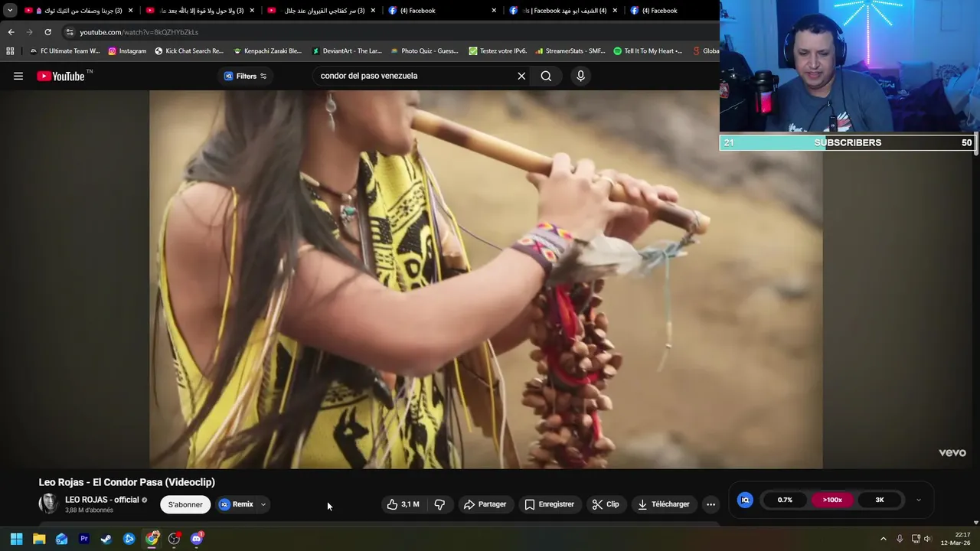
Task: Close the الشيف ابو فهد Facebook tab
Action: click(x=615, y=11)
